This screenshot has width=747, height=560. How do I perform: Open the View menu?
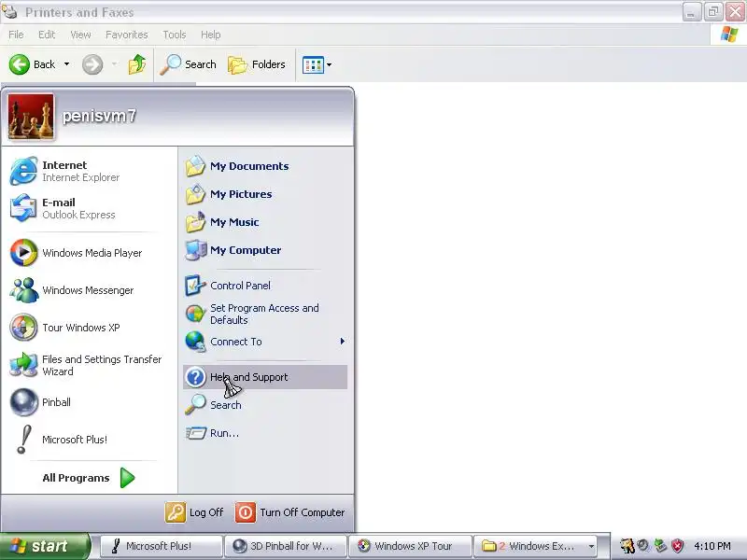pyautogui.click(x=80, y=35)
